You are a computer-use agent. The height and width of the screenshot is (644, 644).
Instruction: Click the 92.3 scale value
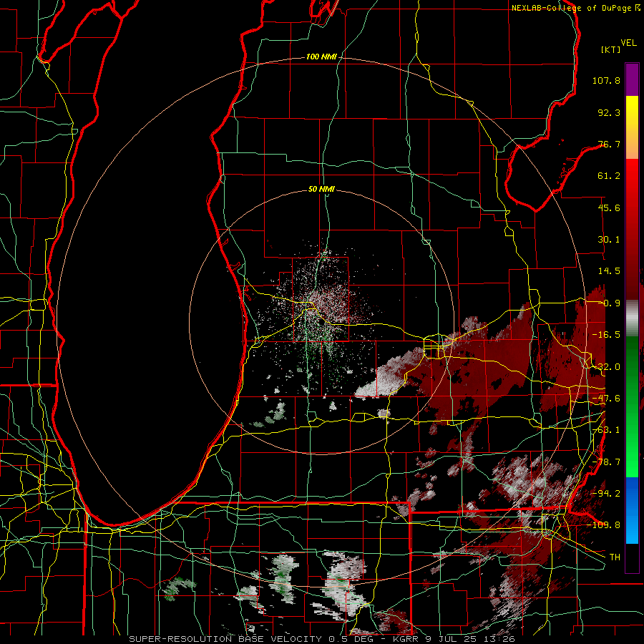[x=609, y=112]
